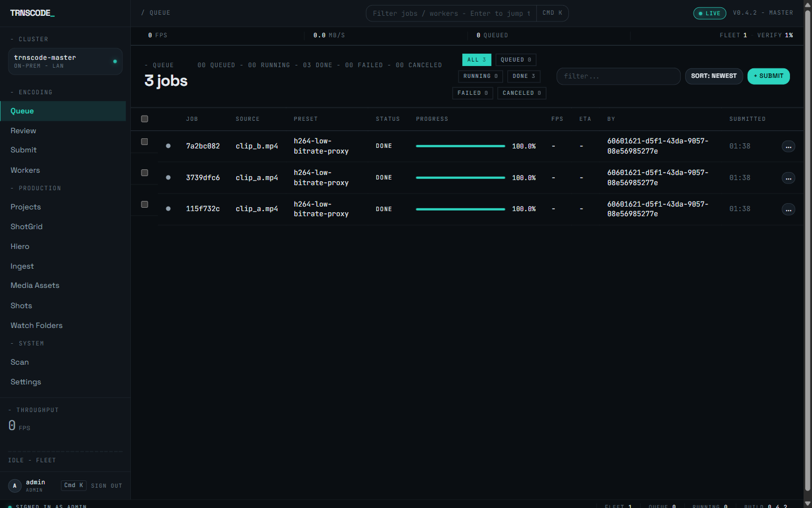Click source clip_b.mp4
The height and width of the screenshot is (508, 812).
point(257,146)
